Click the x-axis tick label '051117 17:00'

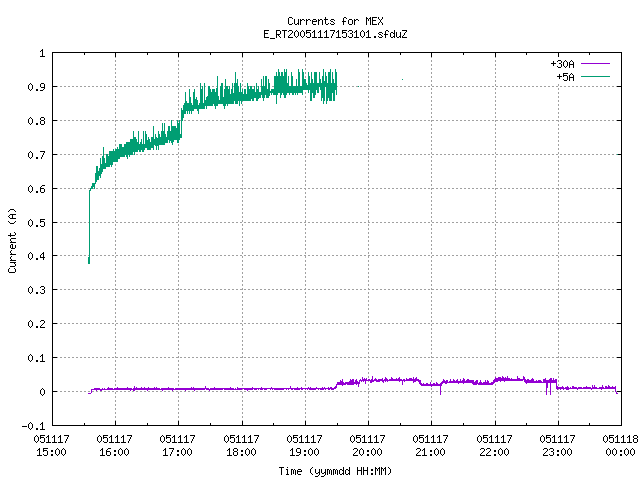178,445
